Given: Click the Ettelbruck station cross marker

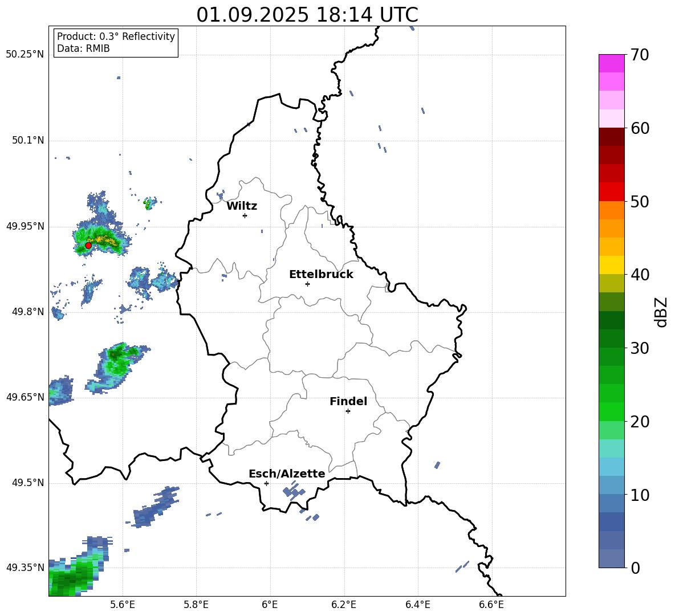Looking at the screenshot, I should (x=307, y=284).
